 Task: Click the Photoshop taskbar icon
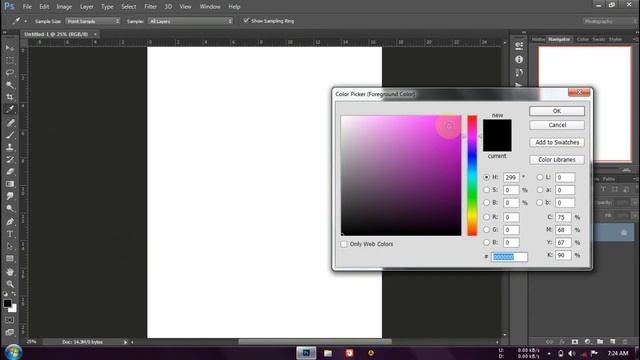pyautogui.click(x=306, y=353)
